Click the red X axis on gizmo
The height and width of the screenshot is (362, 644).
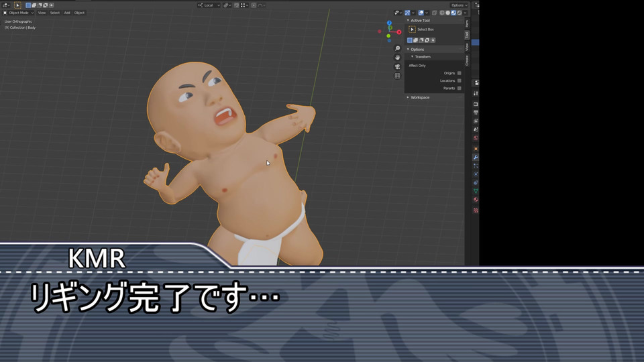[x=398, y=32]
